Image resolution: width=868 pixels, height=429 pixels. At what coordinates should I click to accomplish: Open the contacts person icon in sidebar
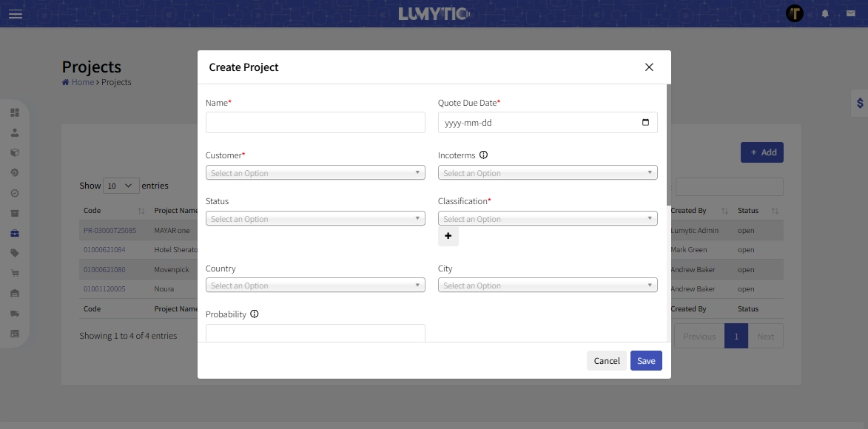(16, 133)
